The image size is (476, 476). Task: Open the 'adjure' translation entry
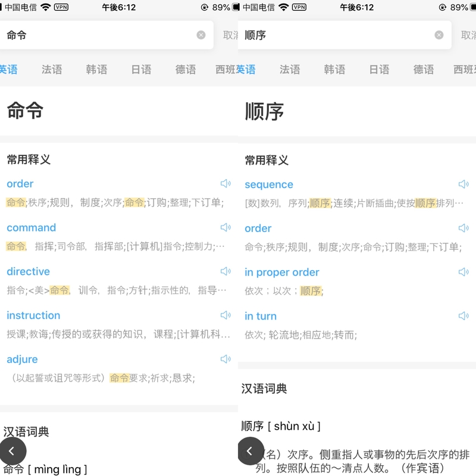tap(22, 359)
